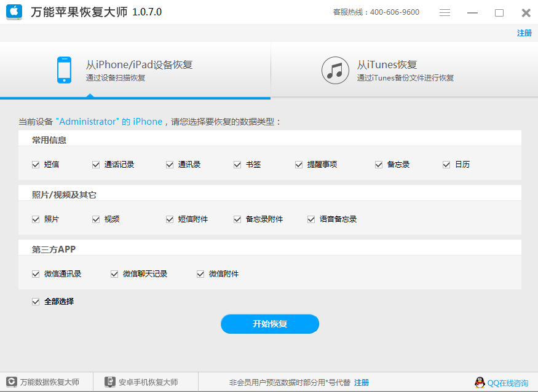Image resolution: width=538 pixels, height=392 pixels.
Task: Toggle the 日历 checkbox
Action: coord(446,164)
